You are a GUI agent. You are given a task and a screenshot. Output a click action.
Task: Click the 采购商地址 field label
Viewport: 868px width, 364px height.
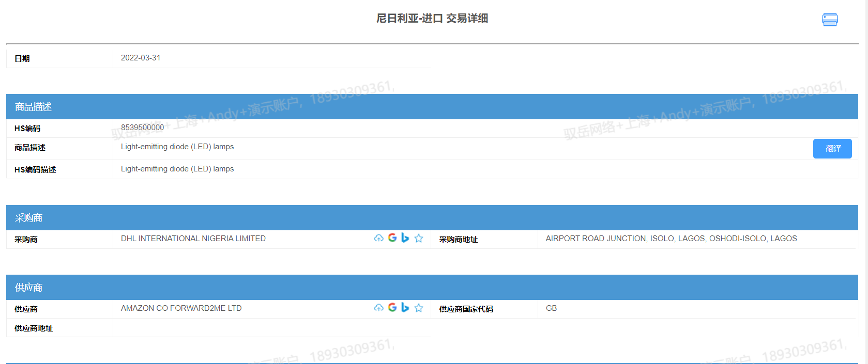click(459, 240)
